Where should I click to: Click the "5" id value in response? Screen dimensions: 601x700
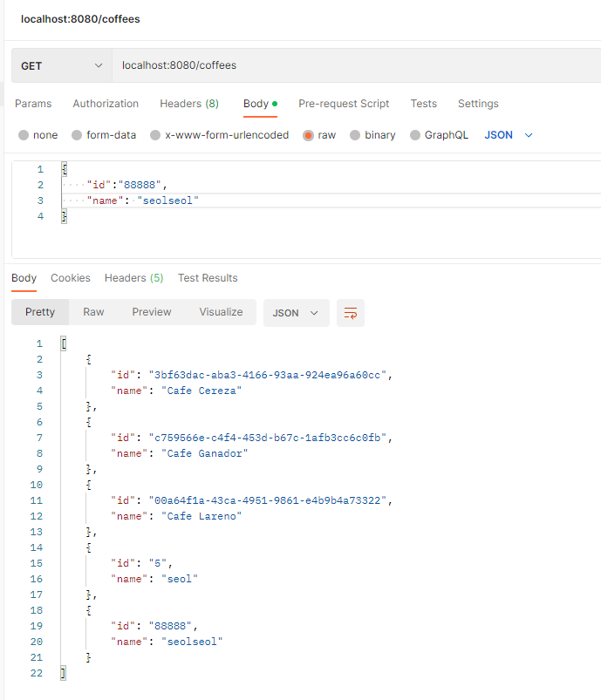click(x=158, y=563)
